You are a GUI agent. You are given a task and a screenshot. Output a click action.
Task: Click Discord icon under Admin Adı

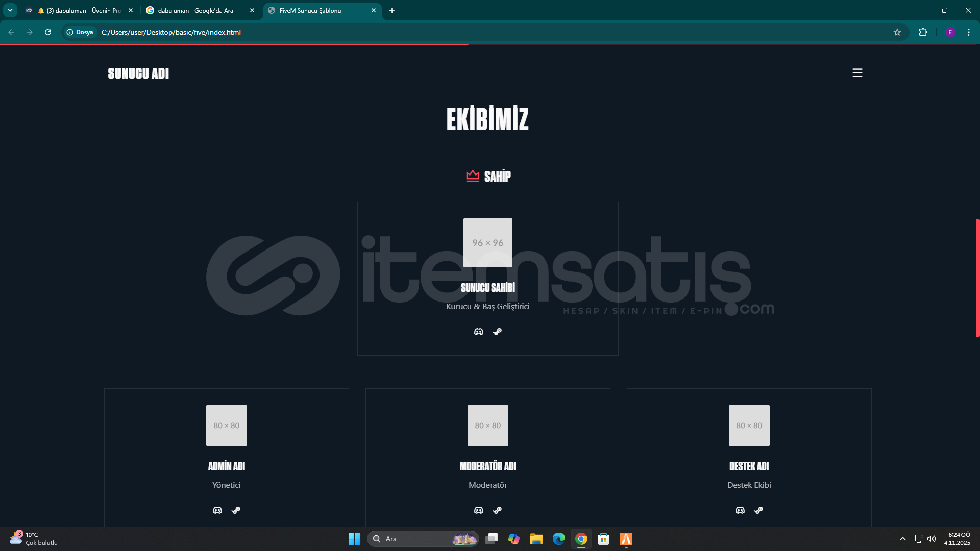tap(217, 510)
